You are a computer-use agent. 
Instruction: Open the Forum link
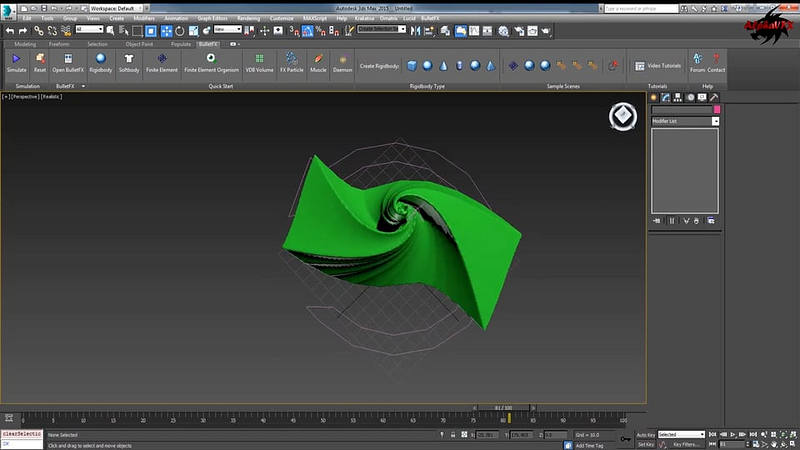click(697, 64)
